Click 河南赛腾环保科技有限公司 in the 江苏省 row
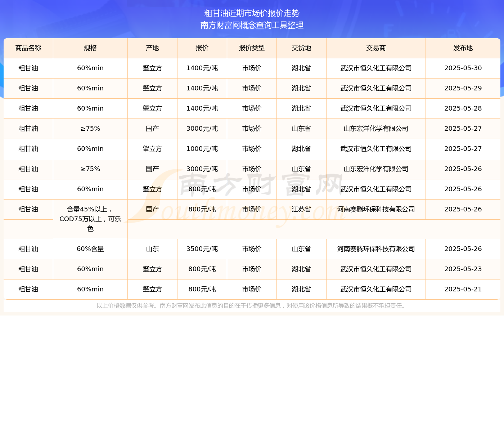This screenshot has width=504, height=434. [376, 209]
